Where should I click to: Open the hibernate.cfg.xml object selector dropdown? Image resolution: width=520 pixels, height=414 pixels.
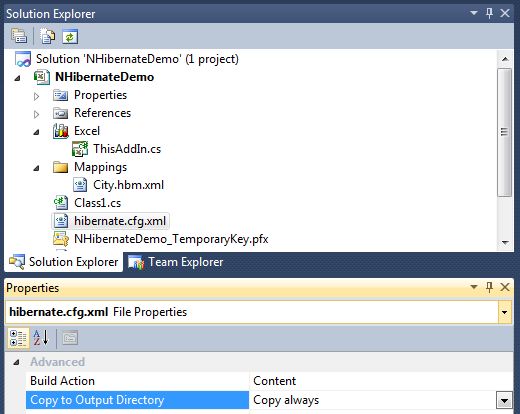tap(505, 312)
